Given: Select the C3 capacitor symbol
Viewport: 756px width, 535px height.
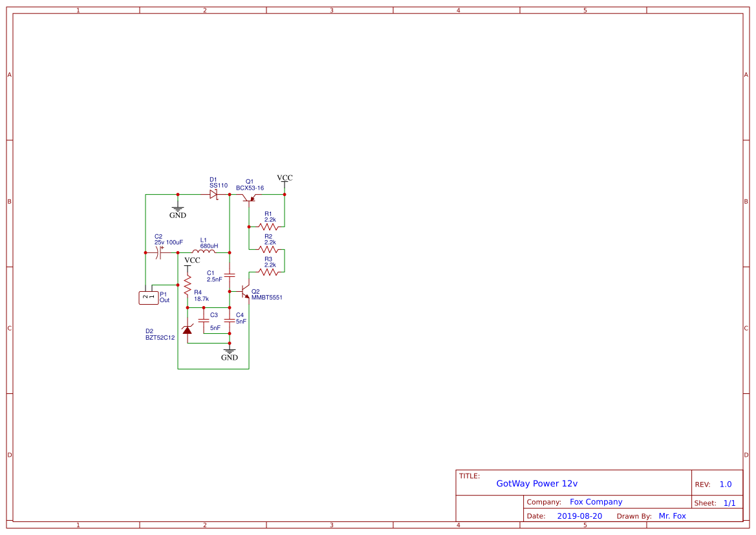Looking at the screenshot, I should [x=204, y=321].
